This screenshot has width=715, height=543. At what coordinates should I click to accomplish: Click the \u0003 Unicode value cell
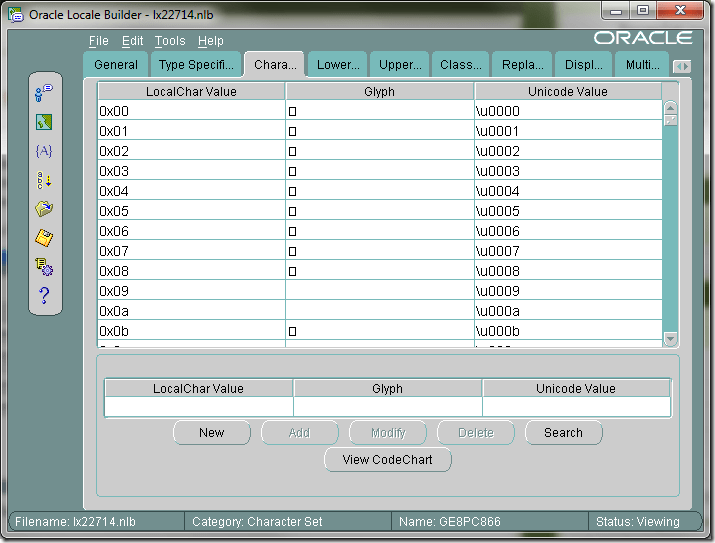568,171
